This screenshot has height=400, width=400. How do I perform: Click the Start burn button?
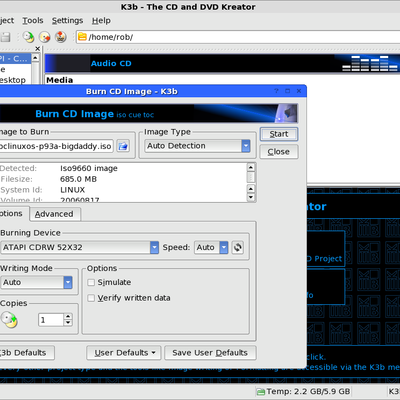[279, 134]
